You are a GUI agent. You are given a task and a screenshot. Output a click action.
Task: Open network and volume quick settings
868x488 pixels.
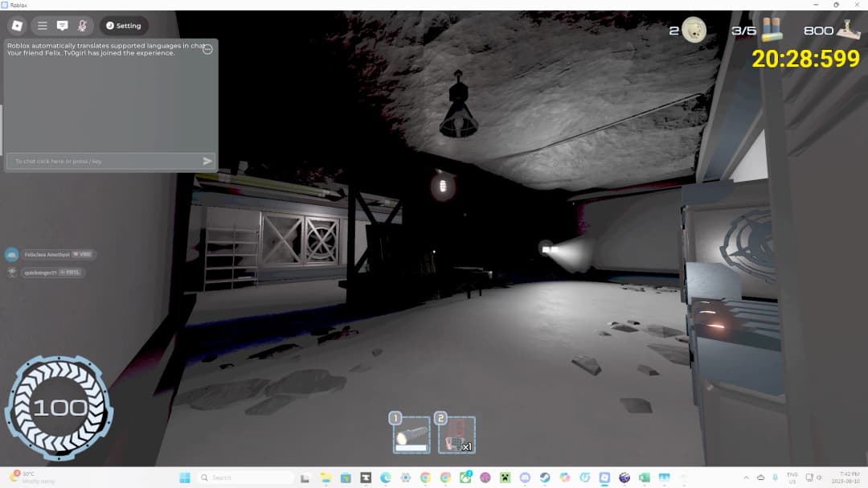[813, 478]
